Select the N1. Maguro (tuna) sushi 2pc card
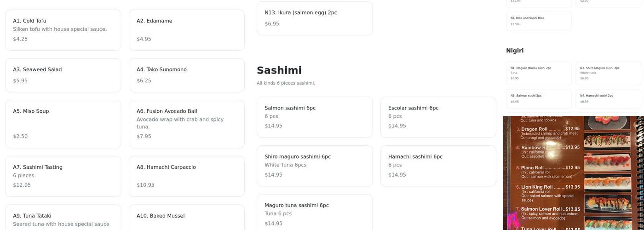The height and width of the screenshot is (230, 644). [539, 73]
